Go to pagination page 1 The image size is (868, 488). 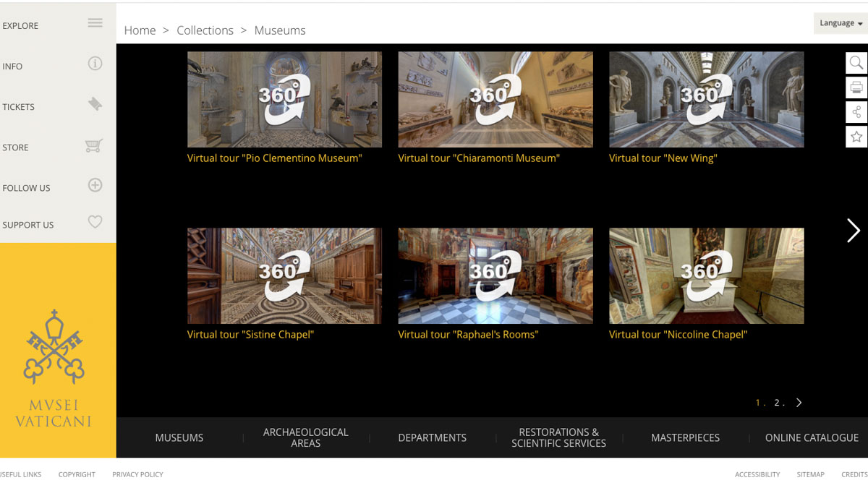pyautogui.click(x=758, y=403)
